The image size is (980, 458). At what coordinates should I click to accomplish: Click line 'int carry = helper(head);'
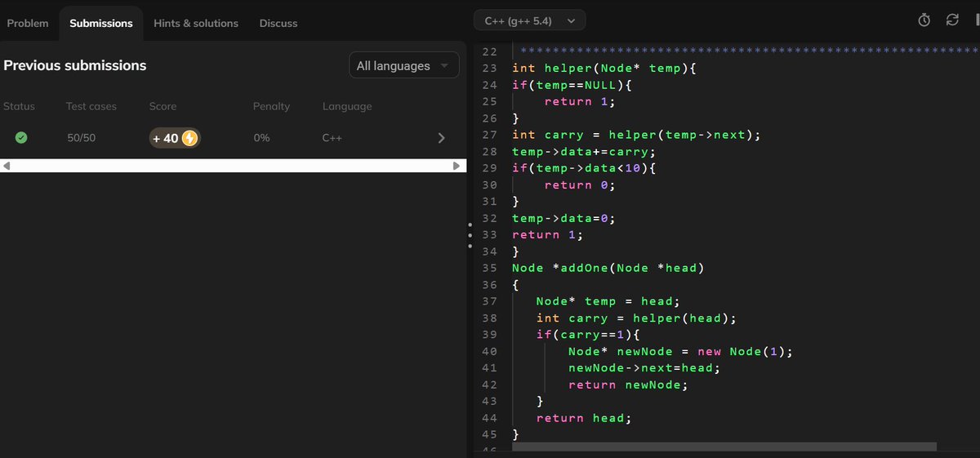click(x=636, y=318)
